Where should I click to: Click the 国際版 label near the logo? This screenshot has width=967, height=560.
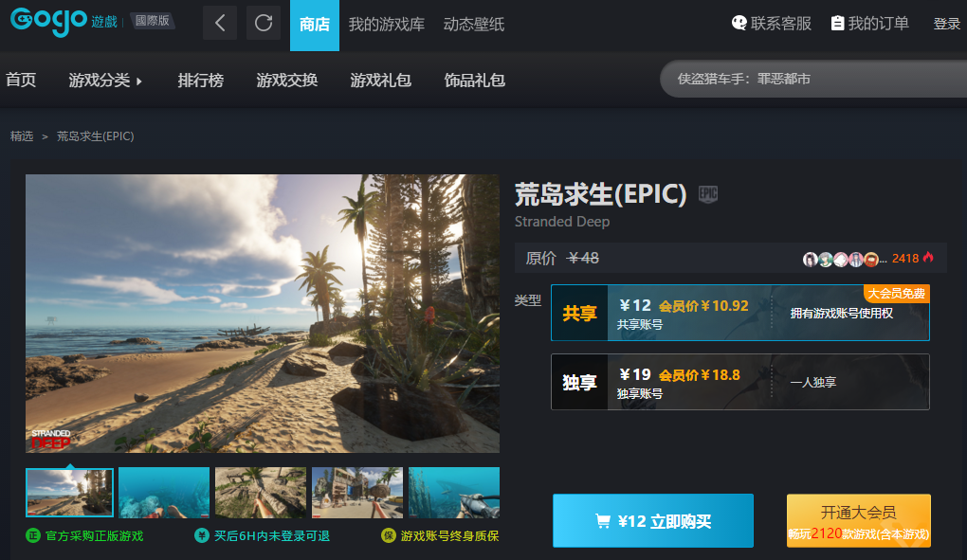pos(153,20)
